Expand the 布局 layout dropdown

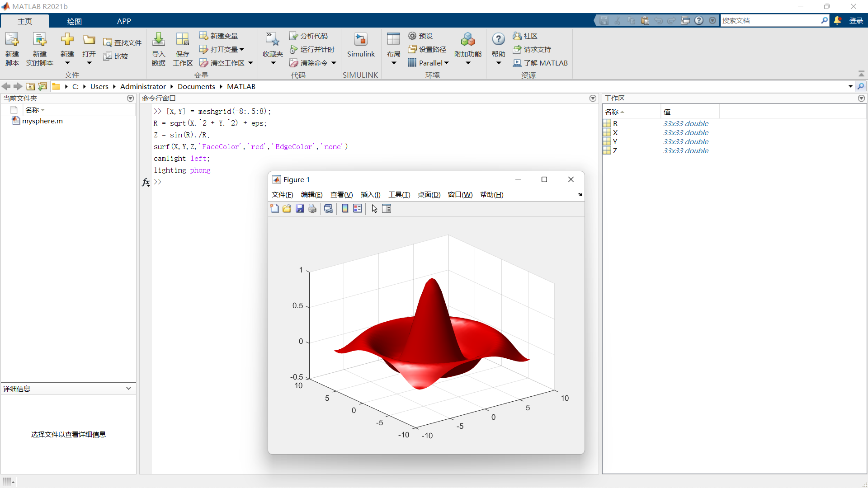coord(394,63)
